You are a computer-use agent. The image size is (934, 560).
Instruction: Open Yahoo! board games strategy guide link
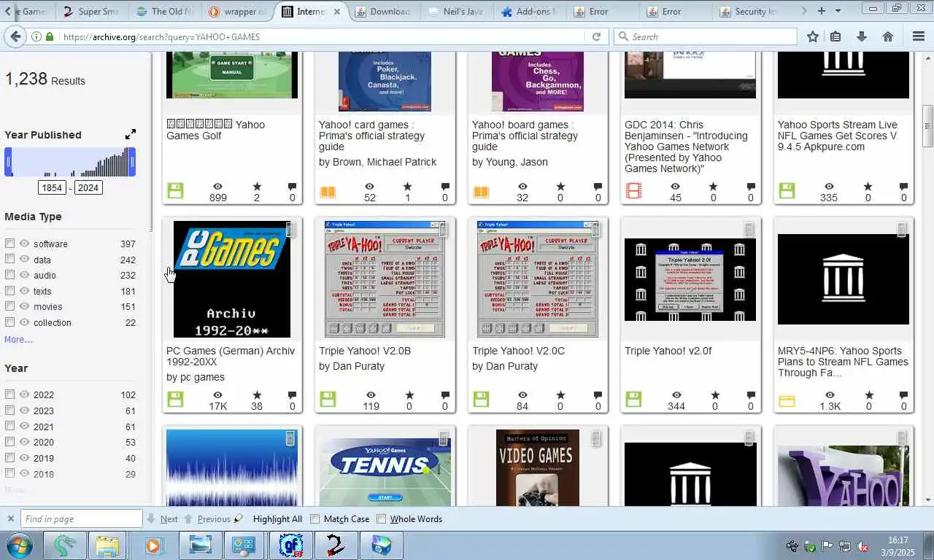pos(525,136)
